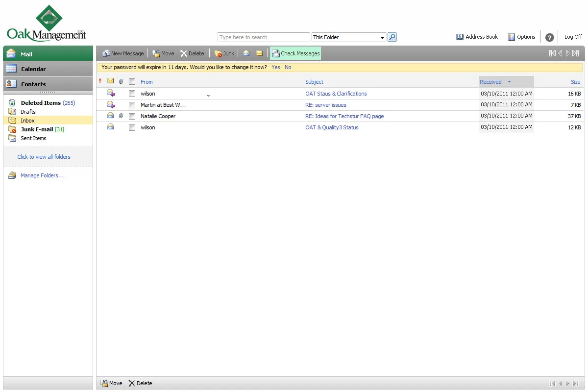
Task: Click the mark-as-unread closed envelope toolbar icon
Action: coord(259,53)
